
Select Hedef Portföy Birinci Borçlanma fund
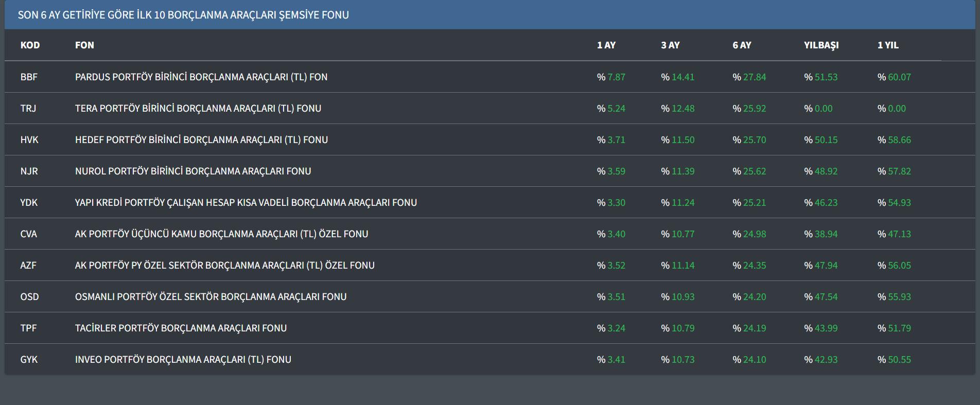point(201,140)
